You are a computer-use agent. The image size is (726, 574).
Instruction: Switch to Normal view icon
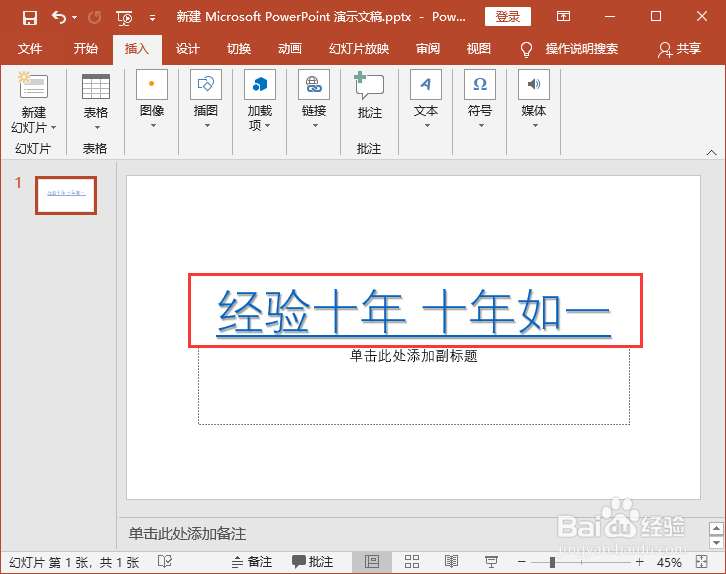click(x=372, y=562)
